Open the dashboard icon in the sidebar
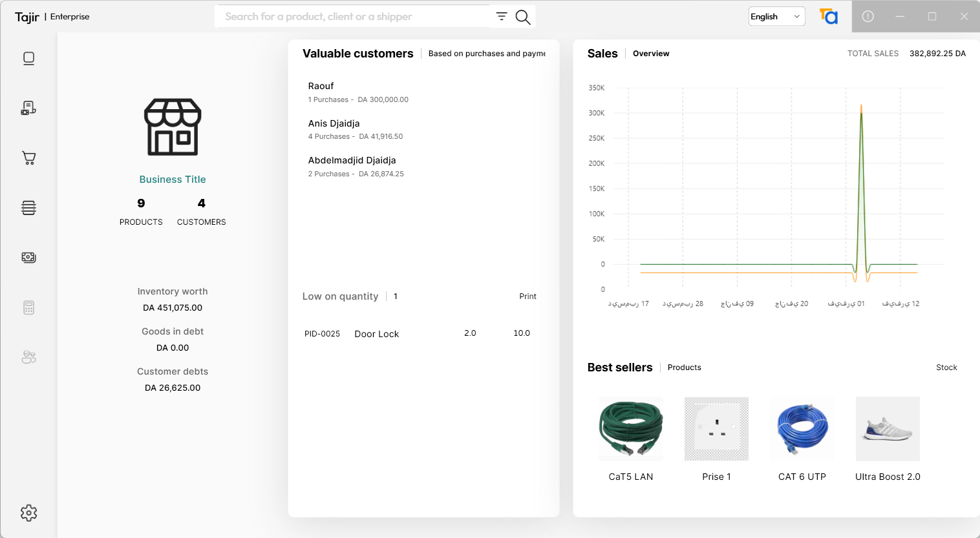Viewport: 980px width, 538px height. [28, 59]
